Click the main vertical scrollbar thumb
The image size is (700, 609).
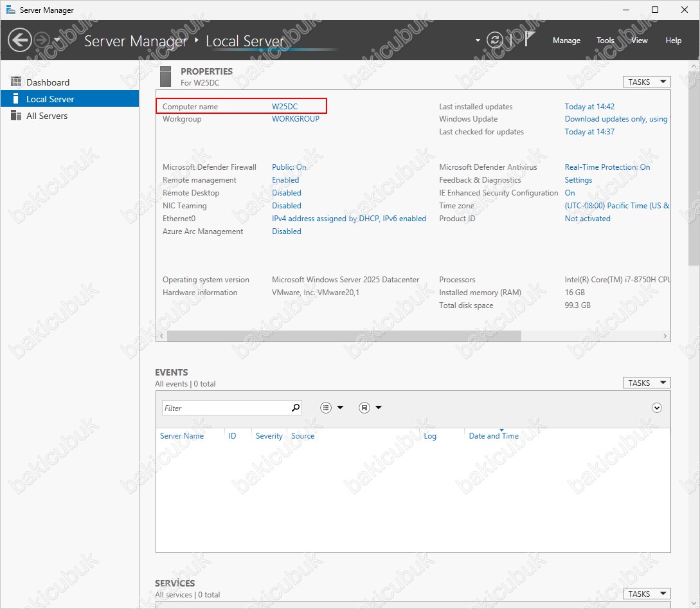pyautogui.click(x=694, y=167)
